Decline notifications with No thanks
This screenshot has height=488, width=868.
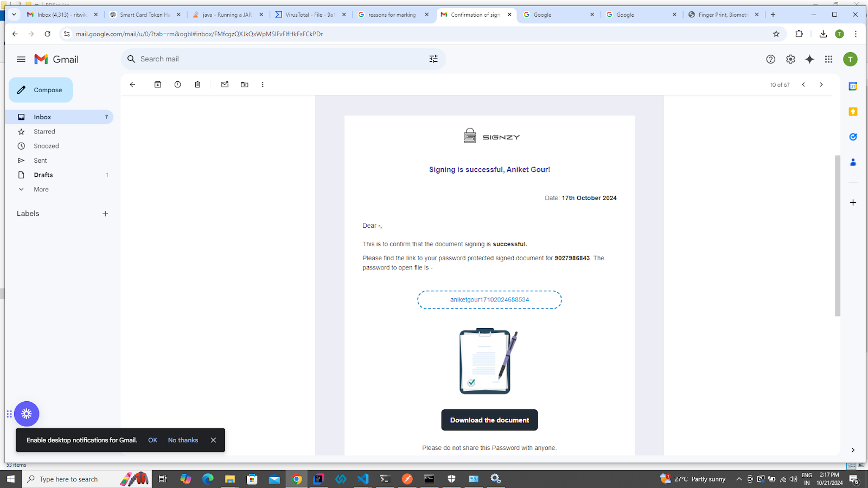(x=183, y=440)
